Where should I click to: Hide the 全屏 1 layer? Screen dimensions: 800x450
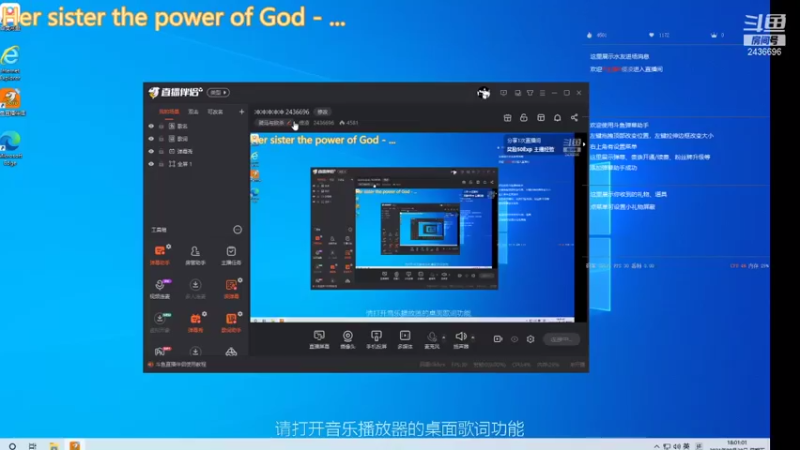[151, 164]
